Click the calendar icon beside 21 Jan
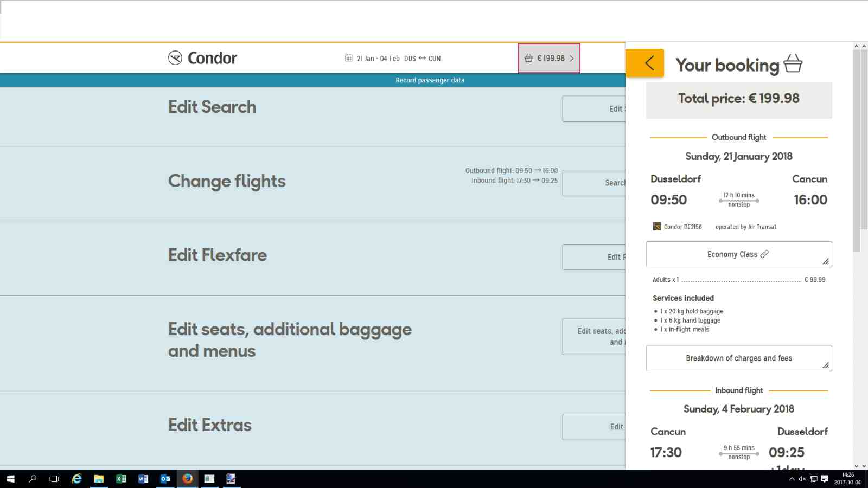Viewport: 868px width, 488px height. coord(349,58)
